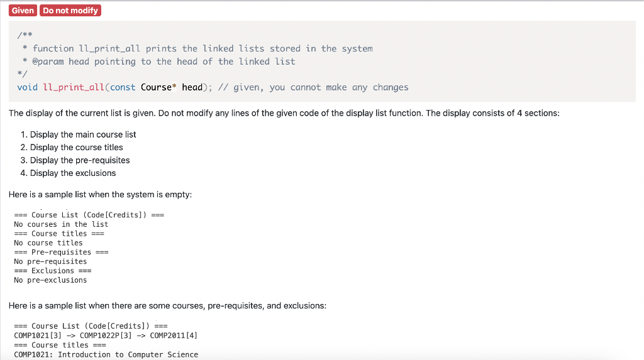This screenshot has height=360, width=644.
Task: Click the 'No pre-exclusions' output line
Action: [50, 280]
